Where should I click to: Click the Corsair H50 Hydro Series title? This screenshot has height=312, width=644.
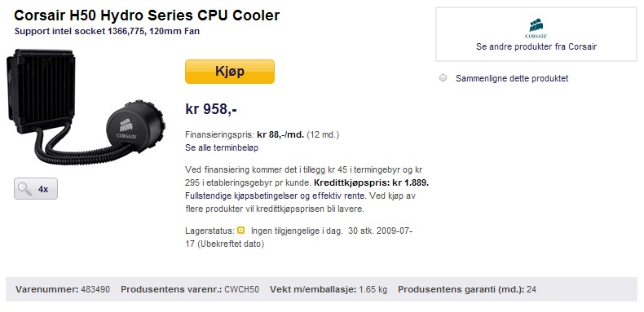(x=147, y=15)
